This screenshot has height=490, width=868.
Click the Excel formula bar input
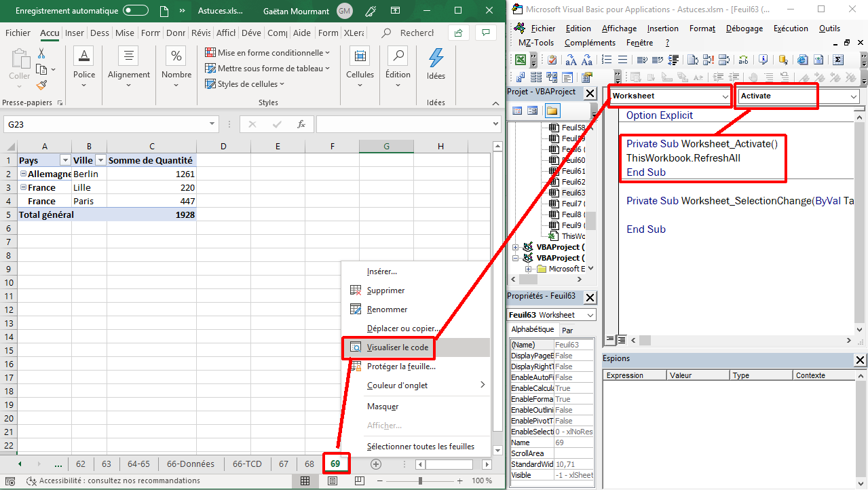(403, 124)
